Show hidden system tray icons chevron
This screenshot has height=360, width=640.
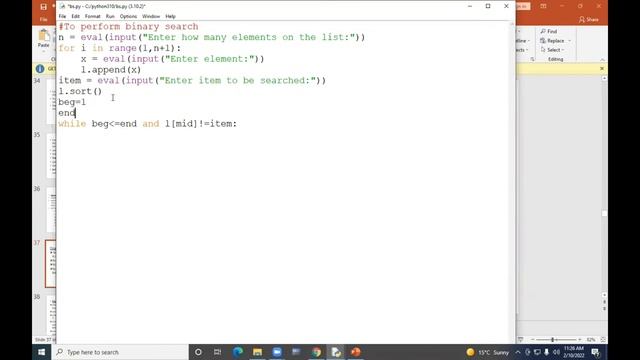[x=518, y=352]
